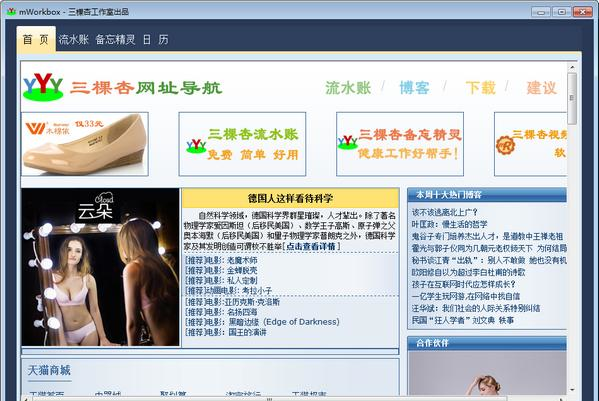Click the 合作伙伴 panel header
The width and height of the screenshot is (599, 401).
pyautogui.click(x=487, y=343)
